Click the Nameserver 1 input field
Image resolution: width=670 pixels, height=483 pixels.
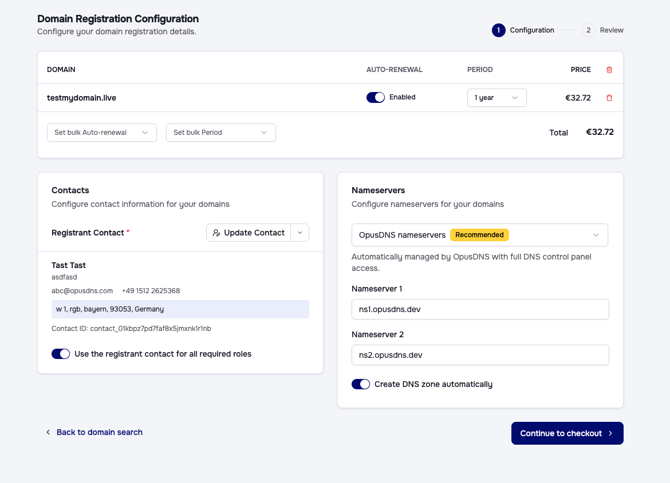click(x=480, y=309)
